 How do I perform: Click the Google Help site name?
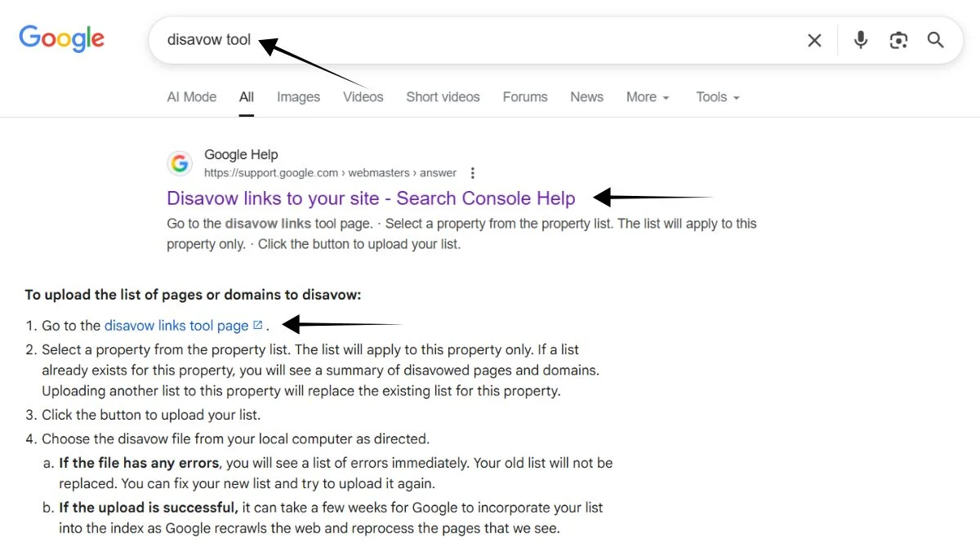241,154
